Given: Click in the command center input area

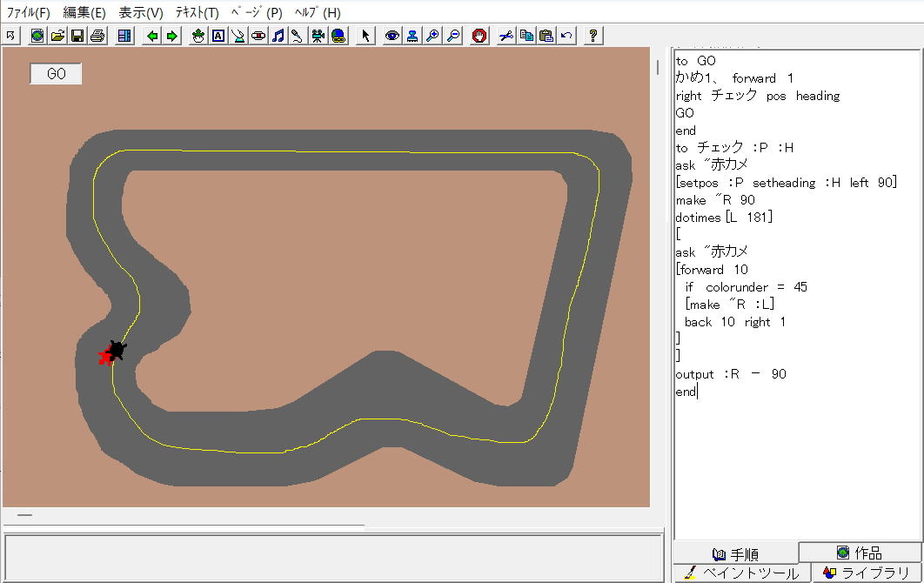Looking at the screenshot, I should pos(333,558).
